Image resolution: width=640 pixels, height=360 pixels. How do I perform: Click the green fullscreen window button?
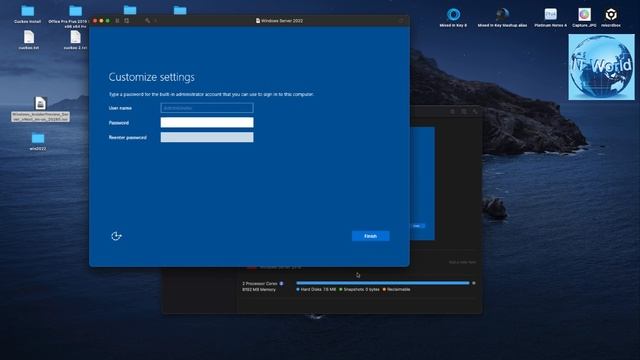108,20
